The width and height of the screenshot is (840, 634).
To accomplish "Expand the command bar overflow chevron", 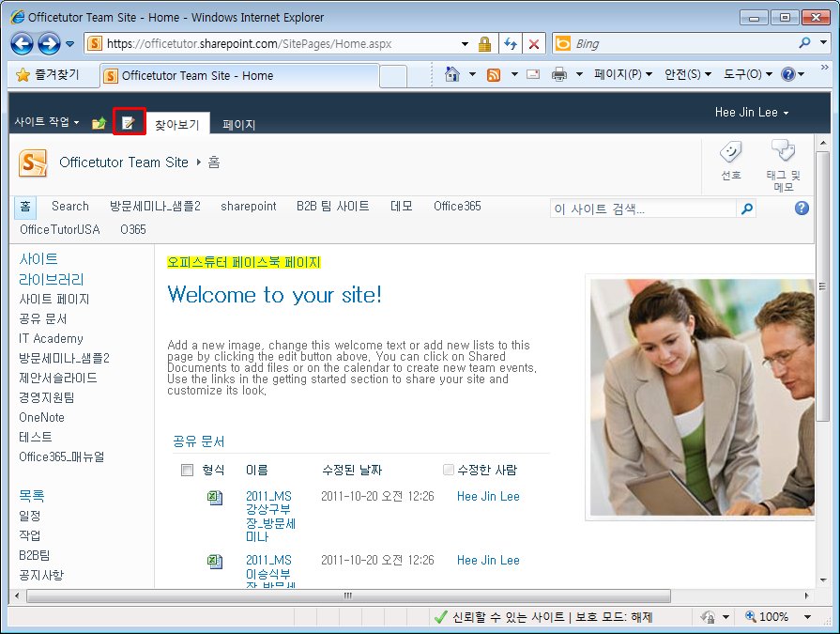I will pyautogui.click(x=824, y=67).
